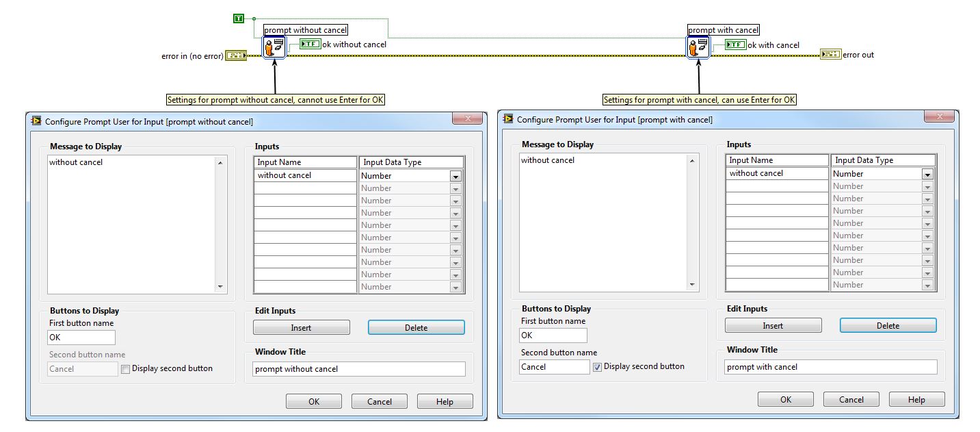Viewport: 980px width, 432px height.
Task: Select the 'error out' cluster terminal
Action: click(x=831, y=54)
